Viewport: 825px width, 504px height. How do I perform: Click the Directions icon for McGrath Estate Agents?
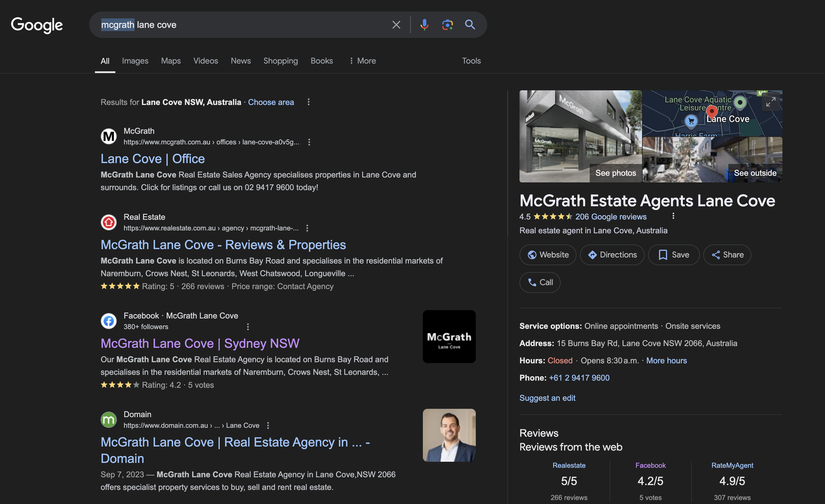pyautogui.click(x=593, y=254)
